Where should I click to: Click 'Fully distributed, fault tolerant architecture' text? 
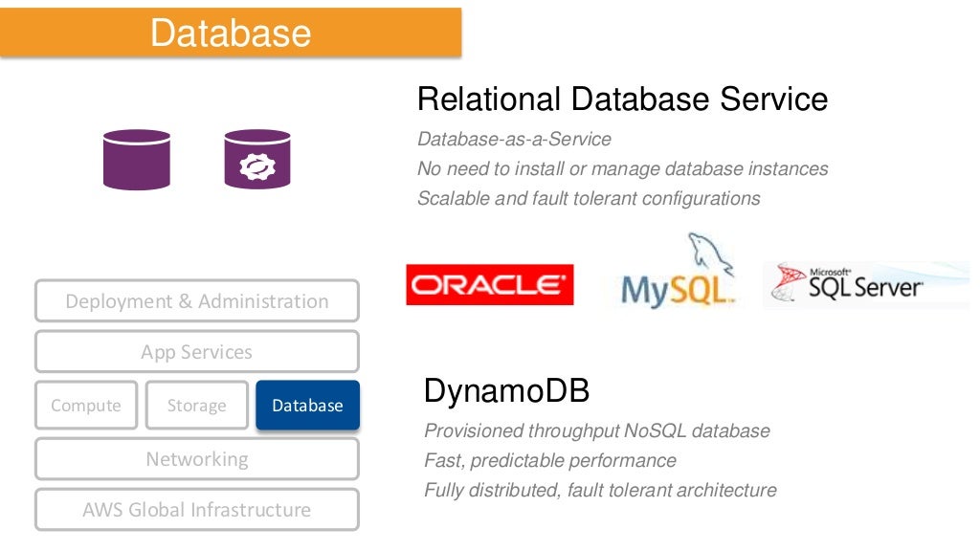point(600,491)
